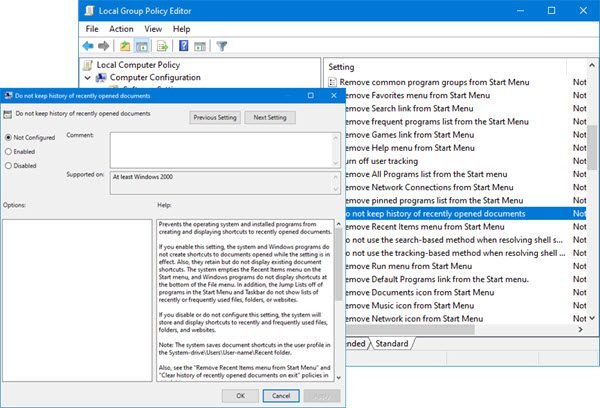Click the Help text scroll down arrow
The image size is (600, 408).
338,377
